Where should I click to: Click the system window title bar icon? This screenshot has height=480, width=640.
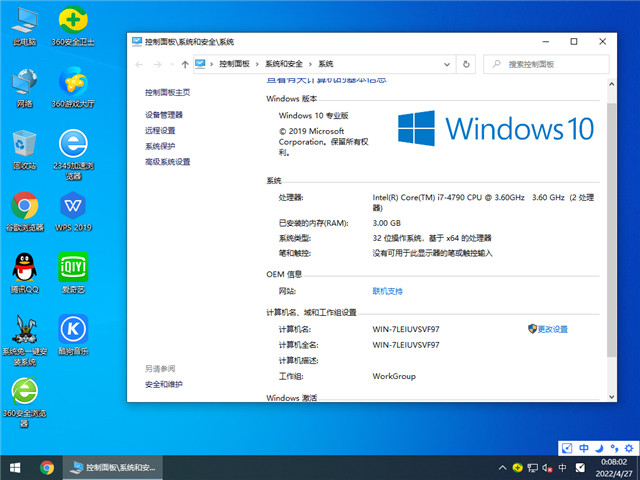coord(137,42)
